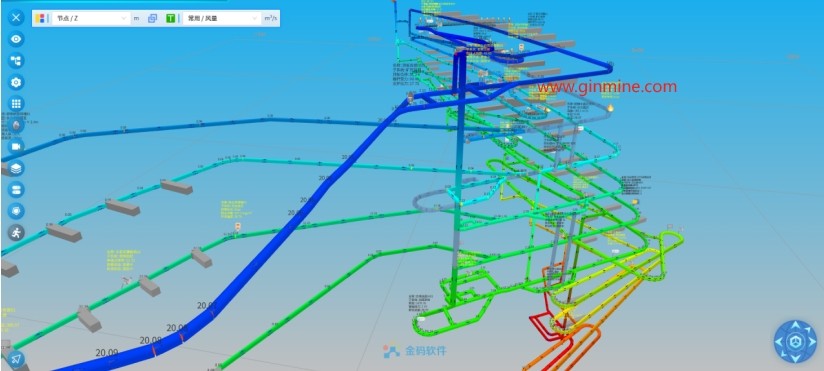
Task: Close the sidebar with the X button
Action: click(x=16, y=18)
